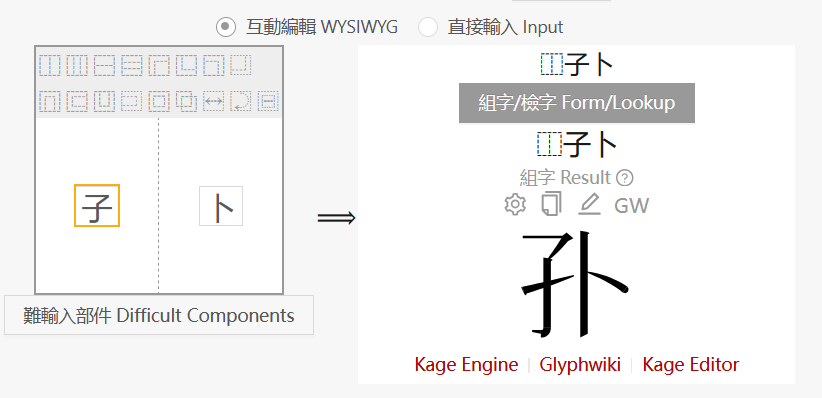Click the ⿰子卜 sequence below Form/Lookup button
The height and width of the screenshot is (398, 822).
(577, 145)
